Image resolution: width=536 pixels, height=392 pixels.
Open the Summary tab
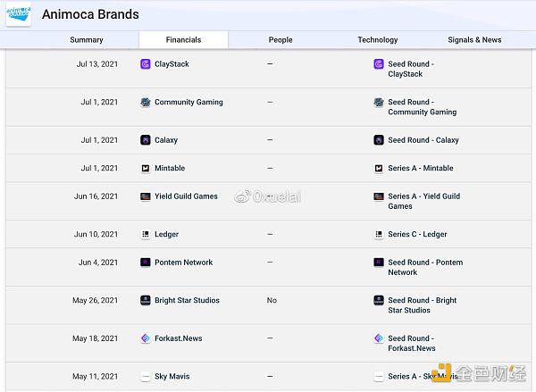coord(87,40)
